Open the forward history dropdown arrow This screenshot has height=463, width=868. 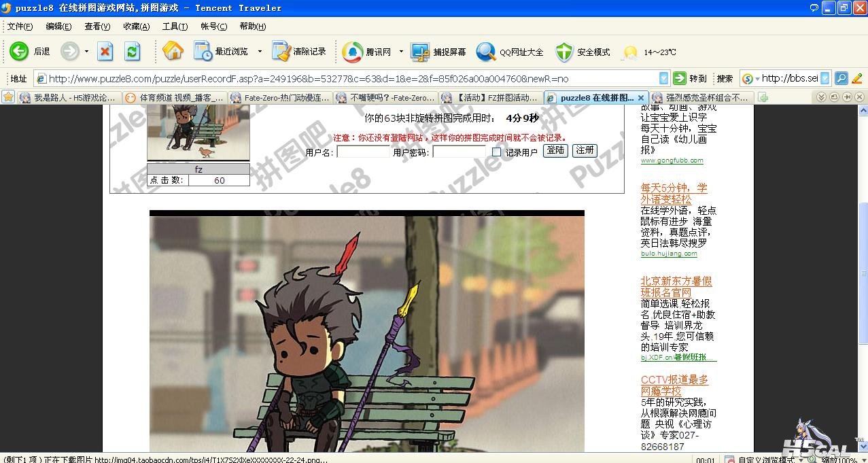click(x=86, y=52)
